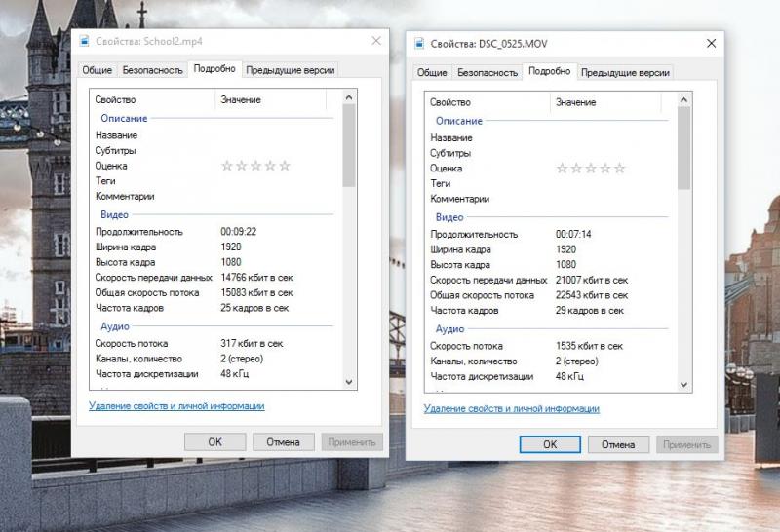Screen dimensions: 780x532
Task: Open Удаление свойств link in School2.mp4 window
Action: pyautogui.click(x=176, y=405)
